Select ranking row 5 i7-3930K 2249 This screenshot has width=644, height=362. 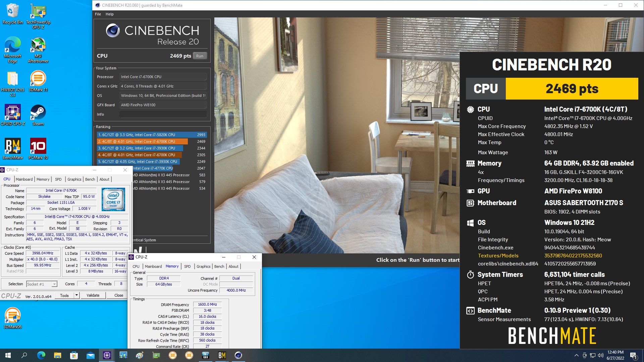pos(152,162)
